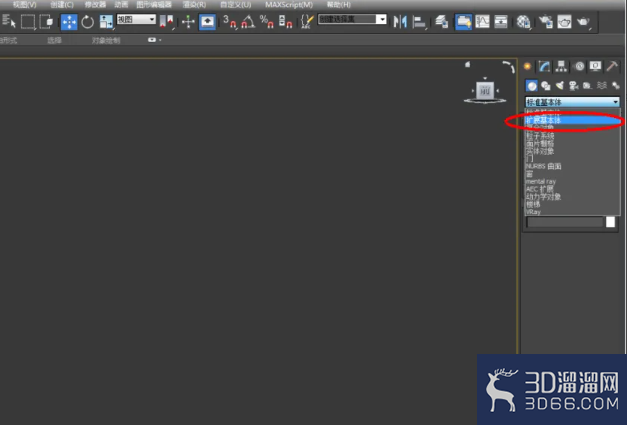Open Edit Named Selection Sets tool

[x=306, y=22]
